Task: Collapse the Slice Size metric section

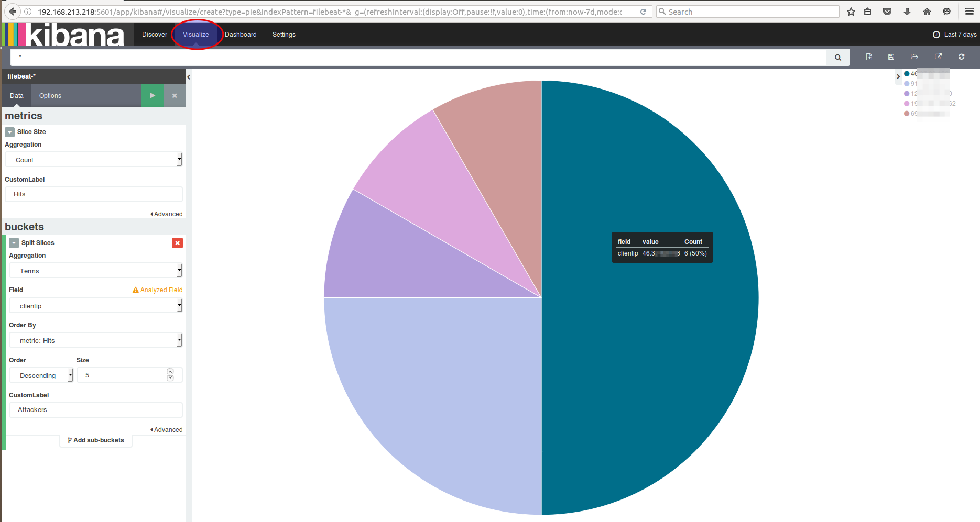Action: click(10, 132)
